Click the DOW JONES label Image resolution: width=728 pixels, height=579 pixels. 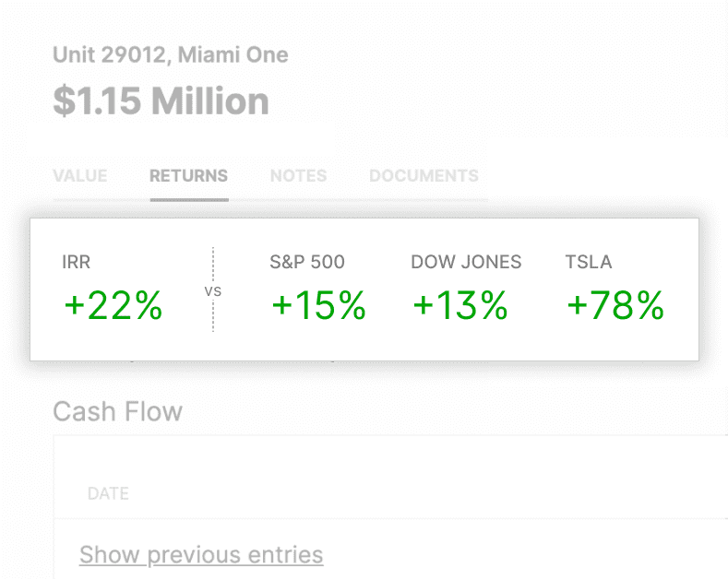[x=466, y=262]
